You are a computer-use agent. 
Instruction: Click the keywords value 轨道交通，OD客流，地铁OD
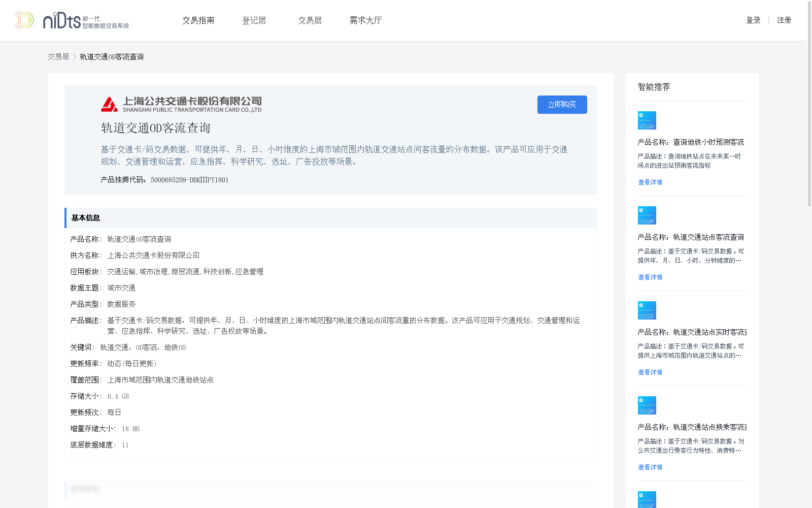click(x=143, y=347)
